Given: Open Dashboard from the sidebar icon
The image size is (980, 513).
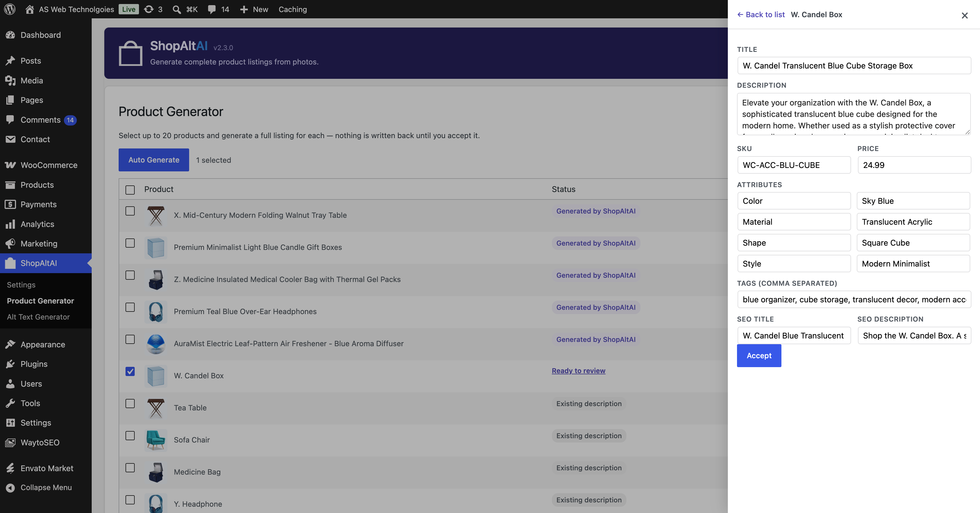Looking at the screenshot, I should [x=11, y=35].
